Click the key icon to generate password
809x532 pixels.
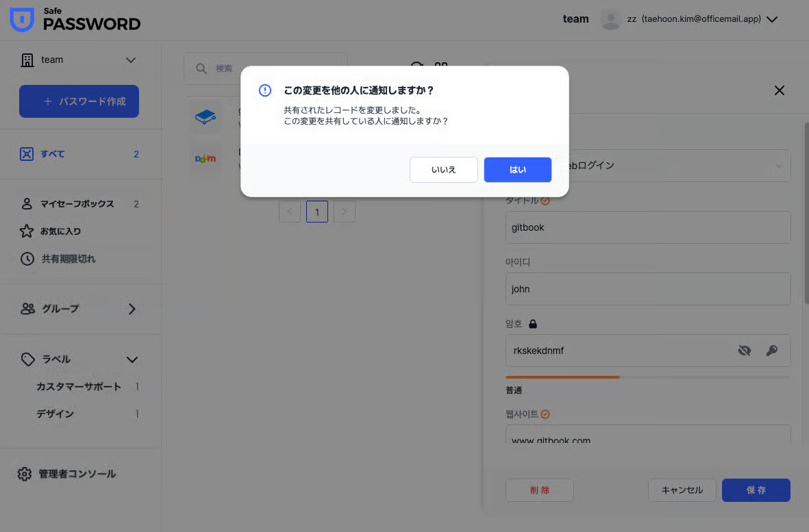coord(771,351)
